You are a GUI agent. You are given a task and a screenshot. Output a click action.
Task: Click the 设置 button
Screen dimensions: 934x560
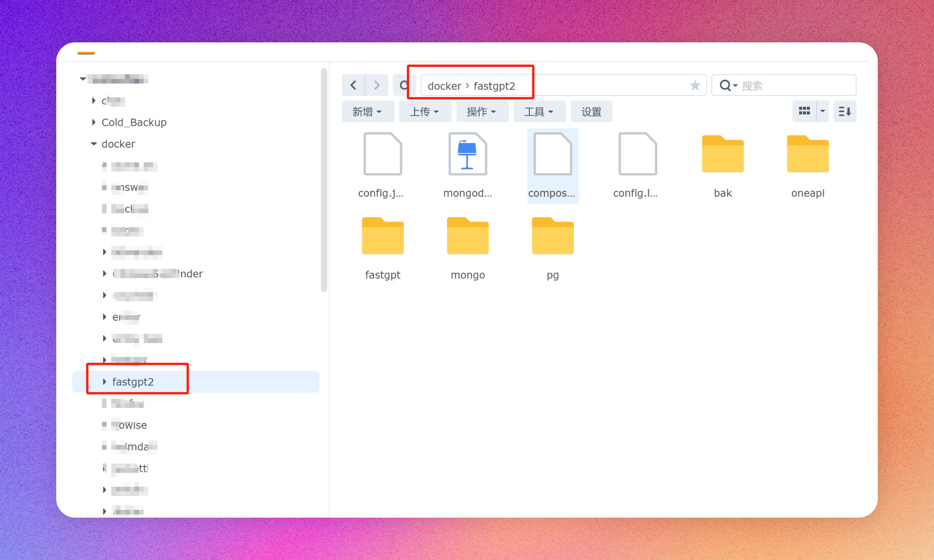[x=591, y=111]
